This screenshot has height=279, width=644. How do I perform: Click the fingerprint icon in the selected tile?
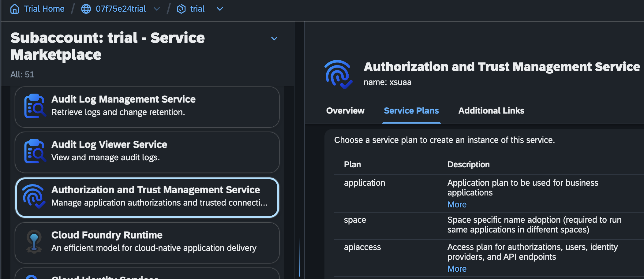[x=34, y=196]
